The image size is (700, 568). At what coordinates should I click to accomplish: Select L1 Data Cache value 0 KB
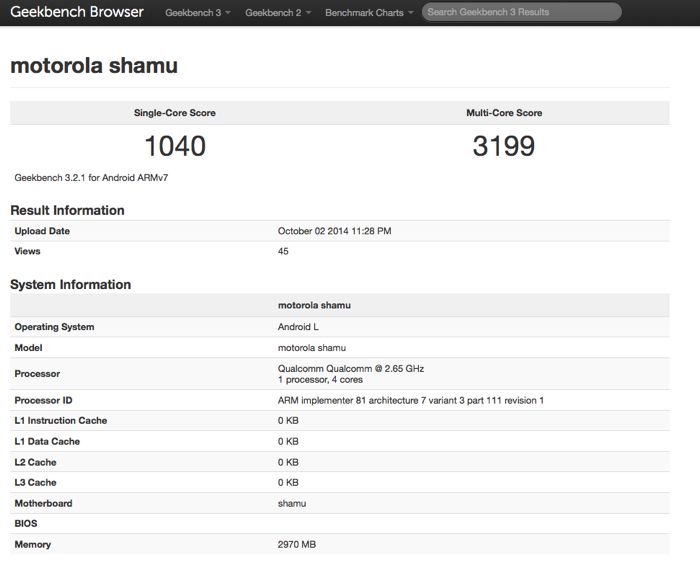click(288, 442)
